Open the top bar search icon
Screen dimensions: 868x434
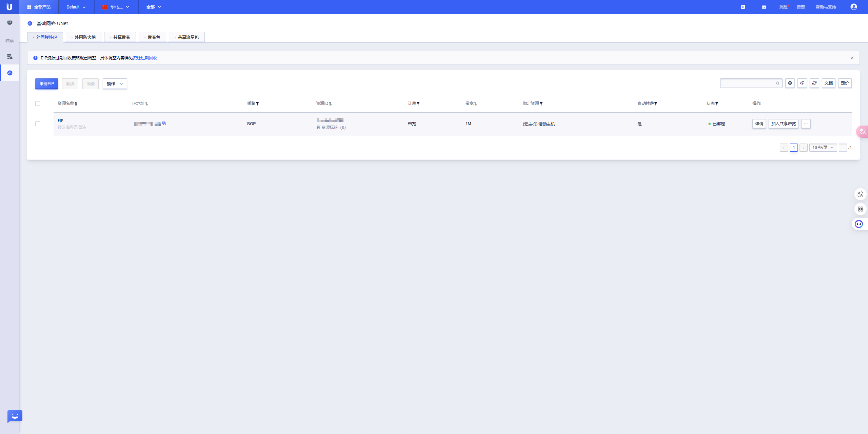[743, 7]
